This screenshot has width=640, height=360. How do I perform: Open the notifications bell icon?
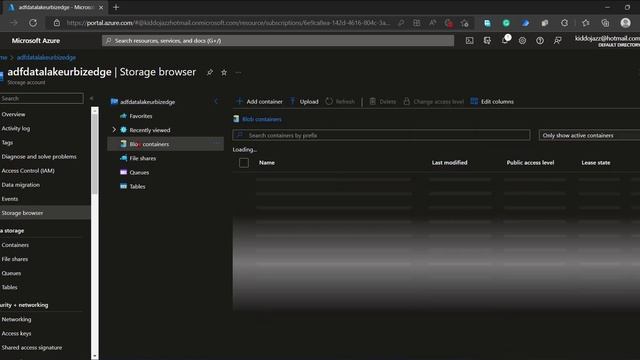pos(505,40)
